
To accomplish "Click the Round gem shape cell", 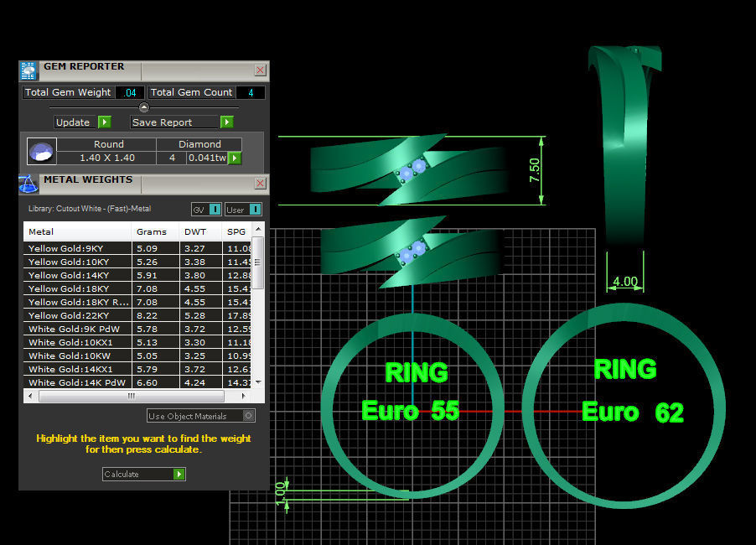I will (x=108, y=144).
